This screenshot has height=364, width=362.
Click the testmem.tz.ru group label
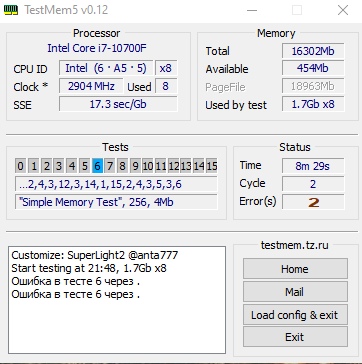[294, 245]
